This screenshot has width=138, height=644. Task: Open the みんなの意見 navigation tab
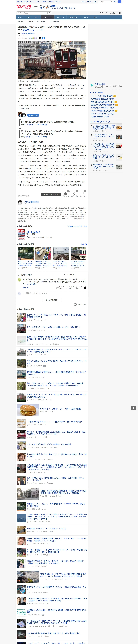click(x=73, y=17)
